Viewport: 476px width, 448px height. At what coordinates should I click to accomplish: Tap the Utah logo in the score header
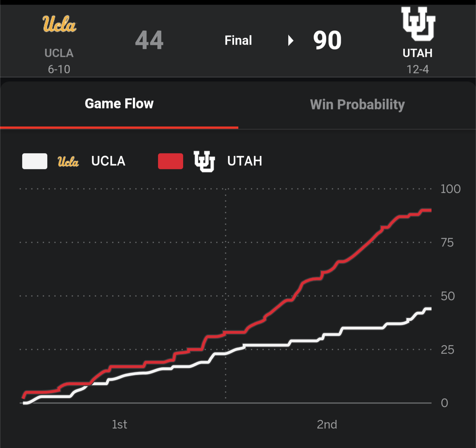[418, 24]
